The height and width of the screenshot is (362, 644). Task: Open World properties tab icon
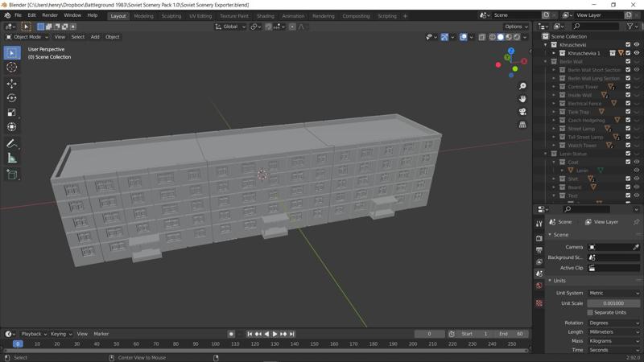[539, 286]
